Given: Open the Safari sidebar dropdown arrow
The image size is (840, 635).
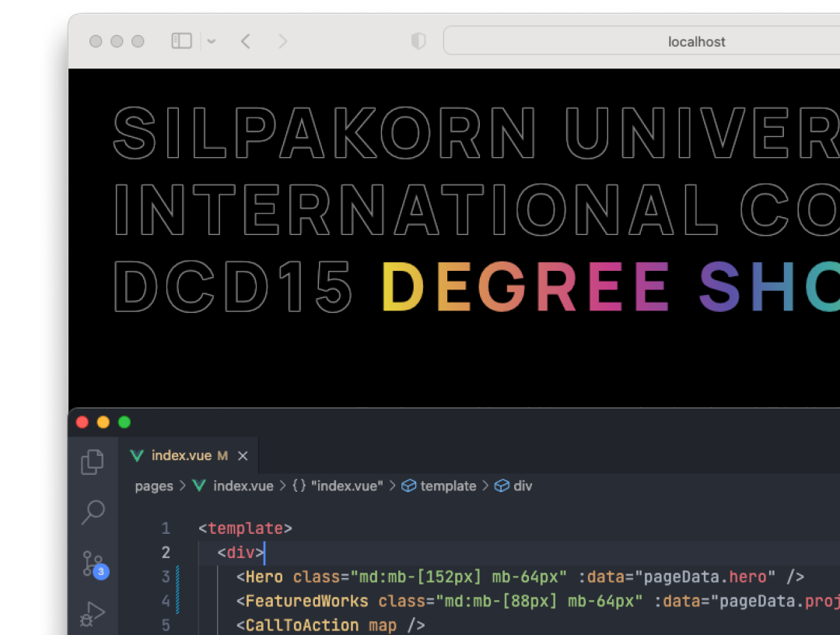Looking at the screenshot, I should coord(211,41).
